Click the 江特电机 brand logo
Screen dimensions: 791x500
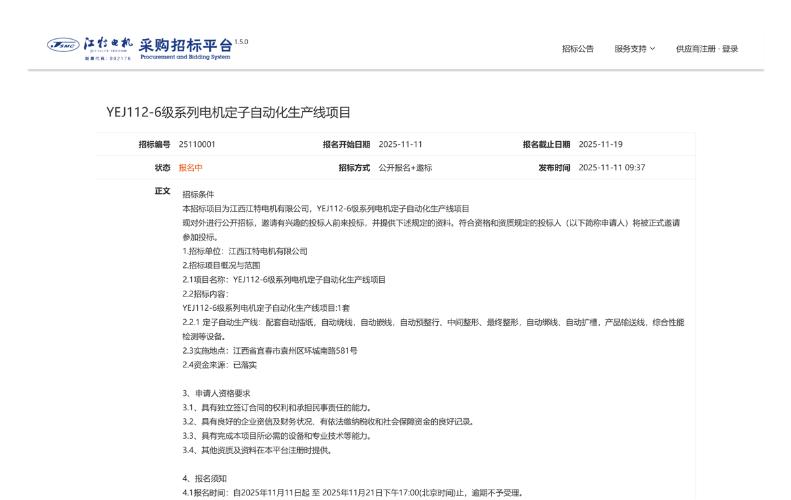[108, 48]
